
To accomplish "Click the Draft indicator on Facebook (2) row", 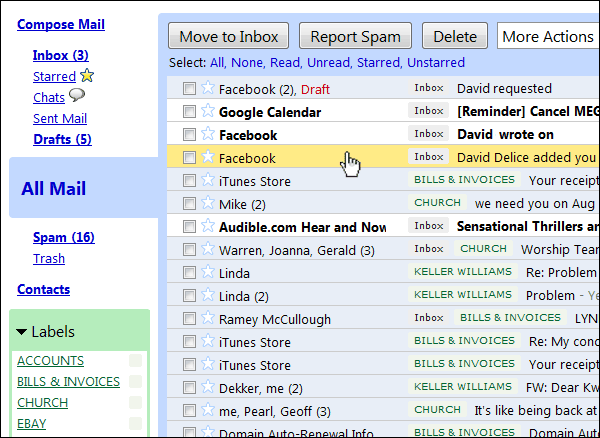I will [315, 90].
